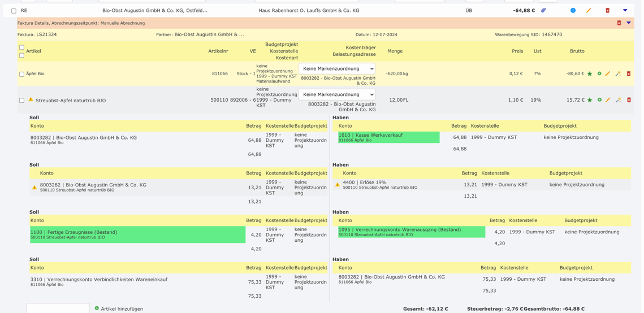This screenshot has height=313, width=644.
Task: Open Markenzuordnung dropdown for Streuobst-Apfel row
Action: pyautogui.click(x=336, y=94)
